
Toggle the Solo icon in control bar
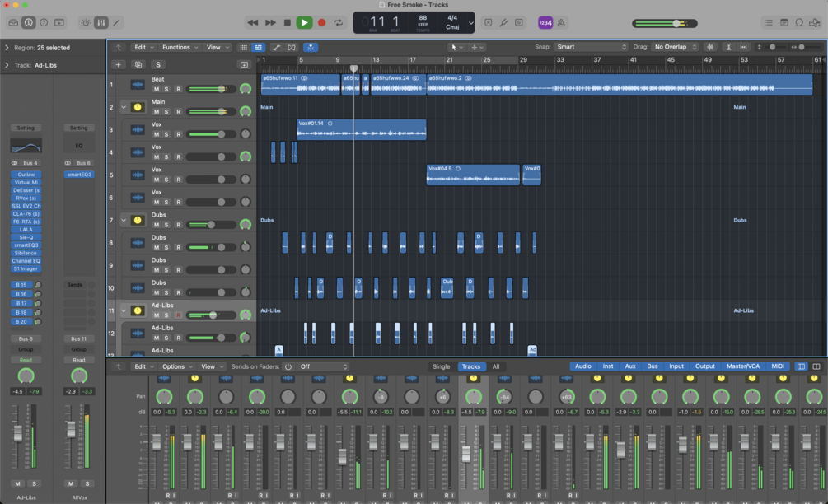[x=519, y=23]
